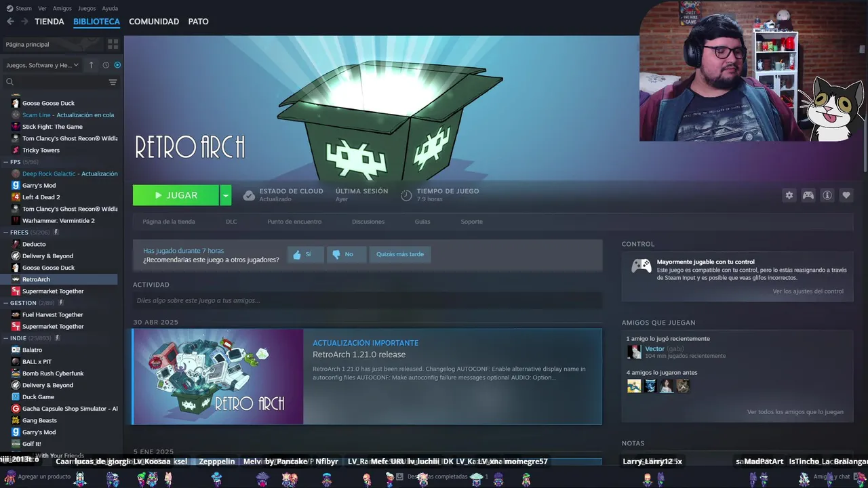Viewport: 868px width, 488px height.
Task: Click the green JUGAR button
Action: click(176, 195)
